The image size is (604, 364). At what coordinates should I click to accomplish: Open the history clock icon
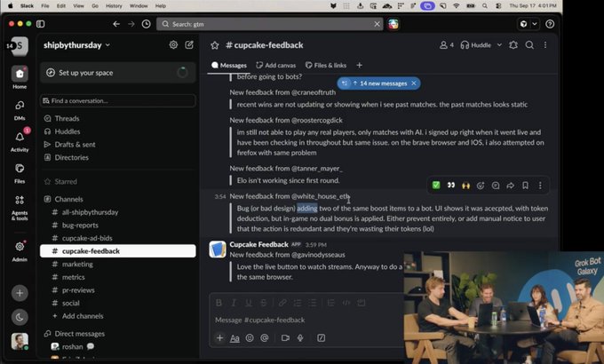click(x=147, y=24)
